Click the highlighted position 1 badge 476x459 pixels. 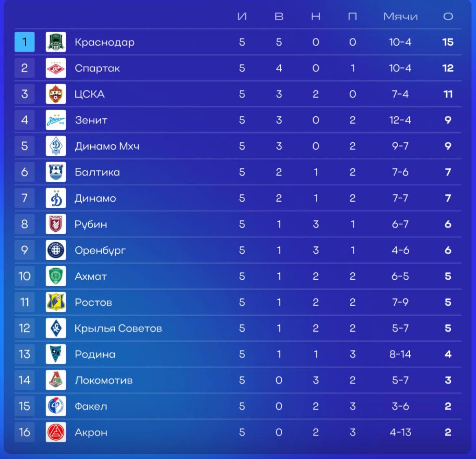click(24, 42)
